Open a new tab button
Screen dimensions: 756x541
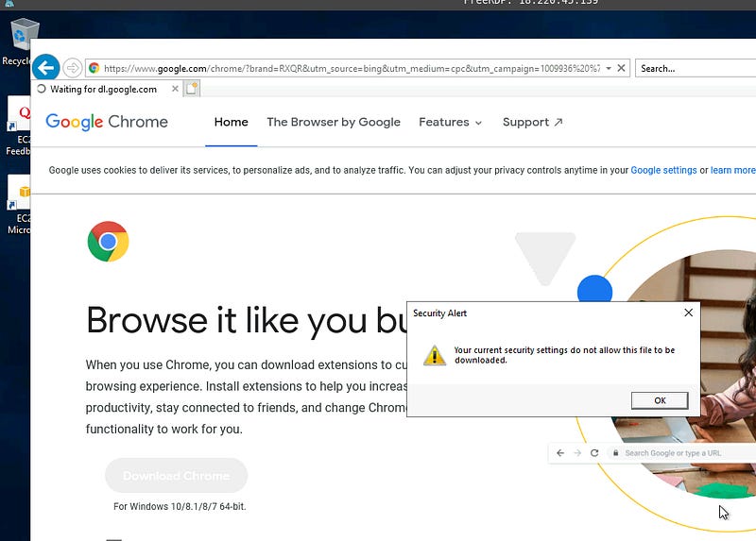(x=192, y=89)
